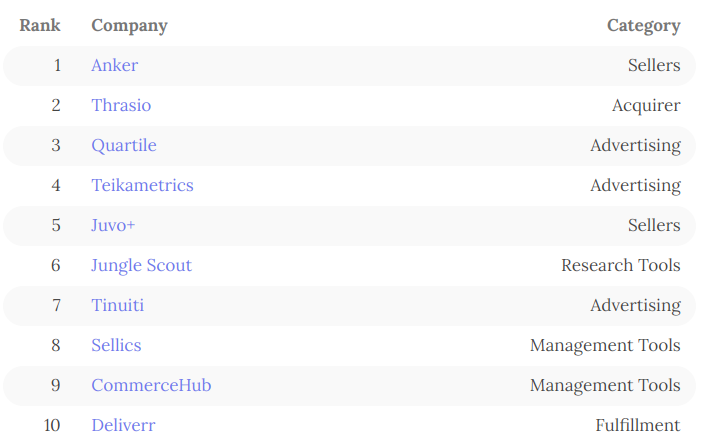Viewport: 707px width, 447px height.
Task: Open the Anker company link
Action: (x=114, y=66)
